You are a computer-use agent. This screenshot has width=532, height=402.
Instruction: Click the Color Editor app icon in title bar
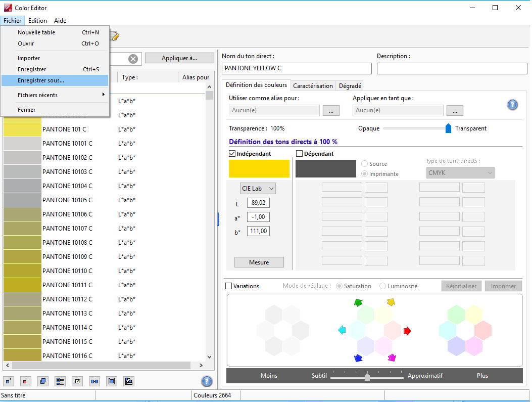coord(8,8)
